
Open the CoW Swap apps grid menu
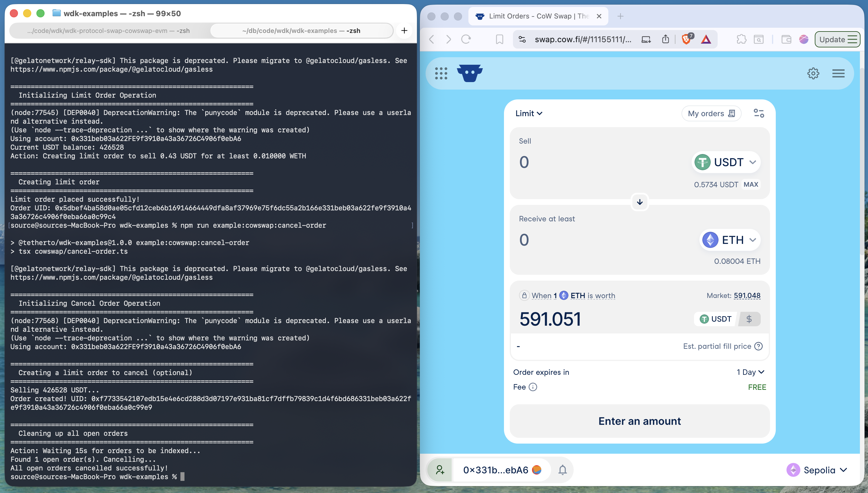(441, 73)
